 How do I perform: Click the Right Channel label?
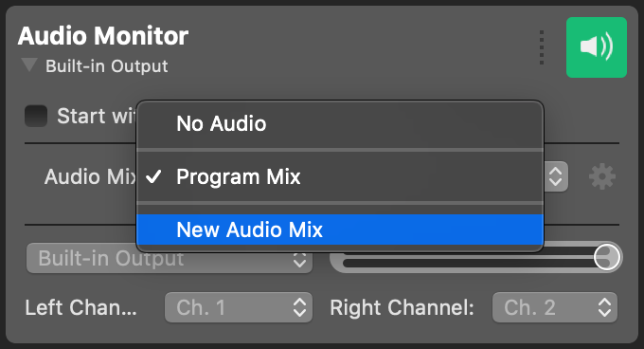point(402,307)
